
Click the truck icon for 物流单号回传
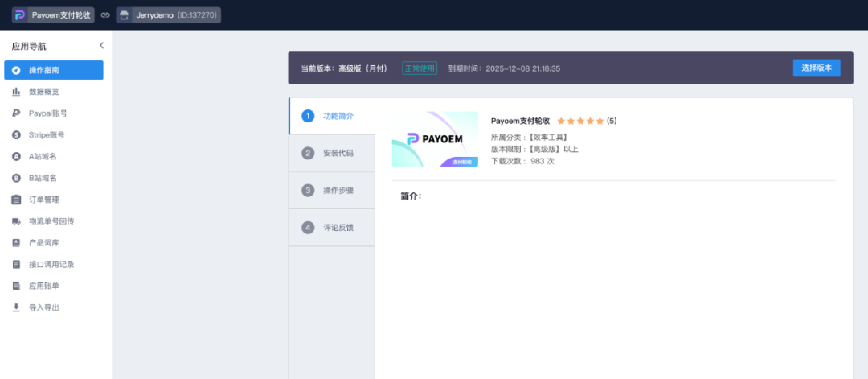[16, 221]
